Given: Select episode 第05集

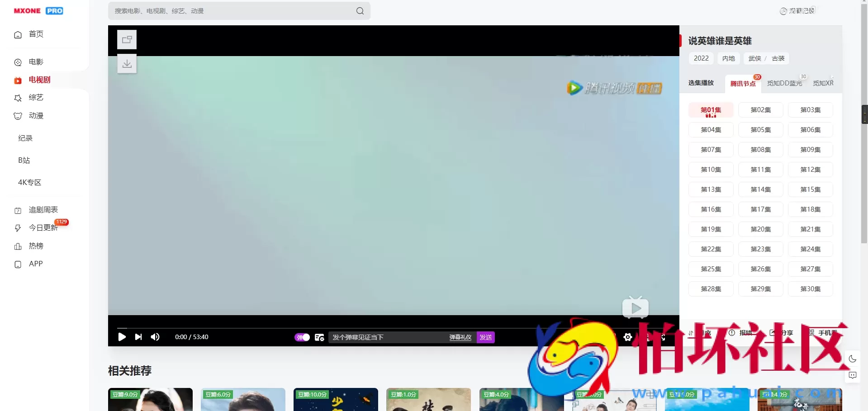Looking at the screenshot, I should [760, 130].
